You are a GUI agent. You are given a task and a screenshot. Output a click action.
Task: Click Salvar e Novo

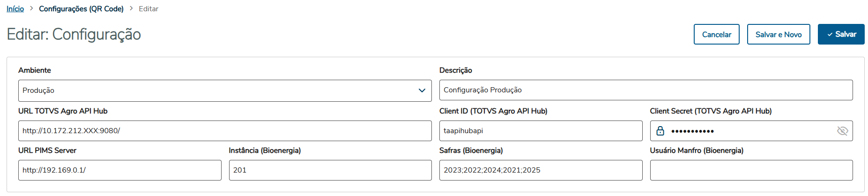click(x=778, y=34)
